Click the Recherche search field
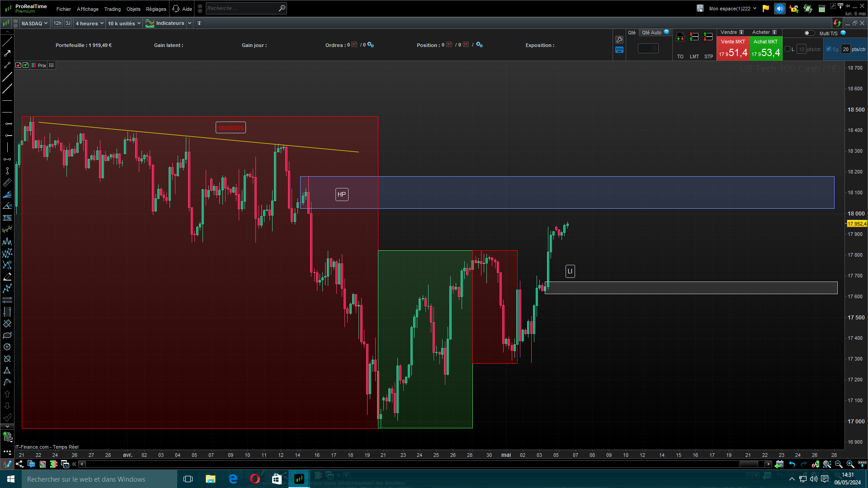The width and height of the screenshot is (868, 488). click(242, 8)
